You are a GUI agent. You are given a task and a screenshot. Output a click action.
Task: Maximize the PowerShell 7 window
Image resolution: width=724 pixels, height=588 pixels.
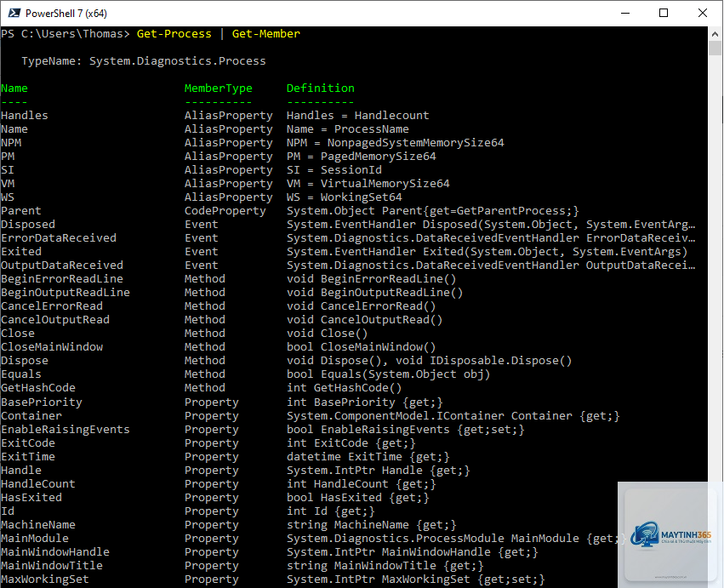[x=664, y=13]
